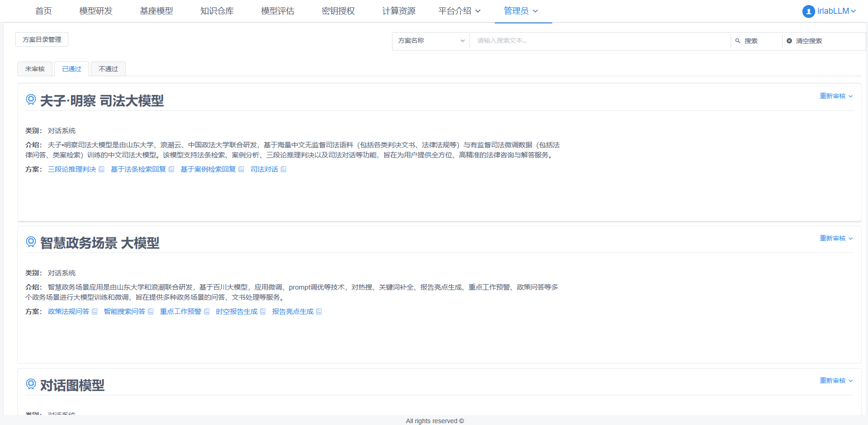Expand the 管理员 menu
Image resolution: width=868 pixels, height=425 pixels.
[521, 11]
